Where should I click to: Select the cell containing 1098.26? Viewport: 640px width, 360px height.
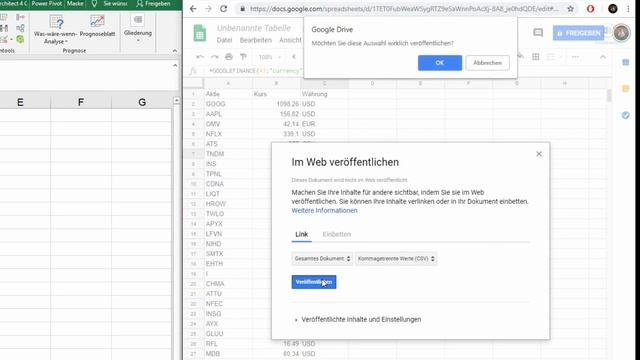[x=276, y=104]
